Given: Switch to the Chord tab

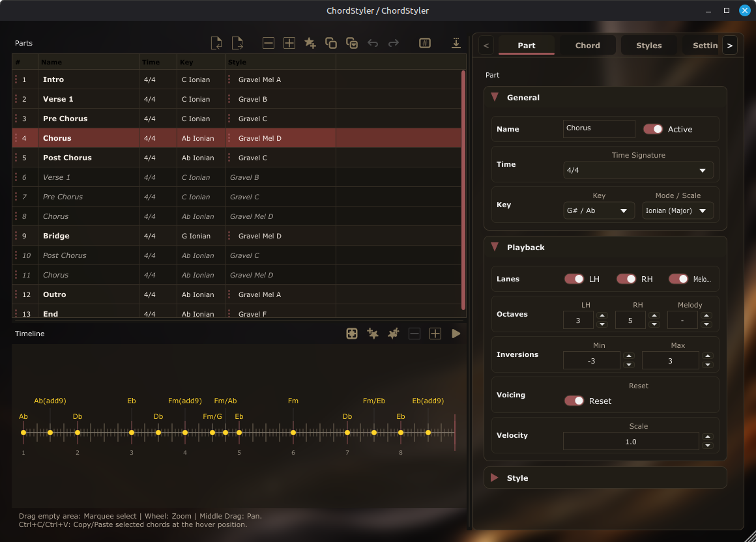Looking at the screenshot, I should (588, 46).
